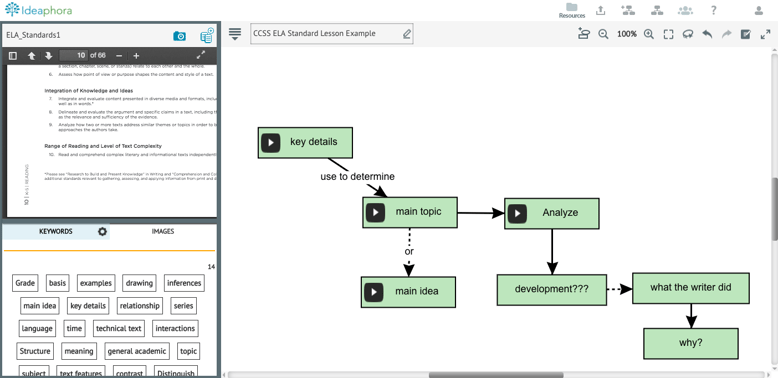Expand the canvas to fullscreen
This screenshot has height=378, width=778.
765,34
